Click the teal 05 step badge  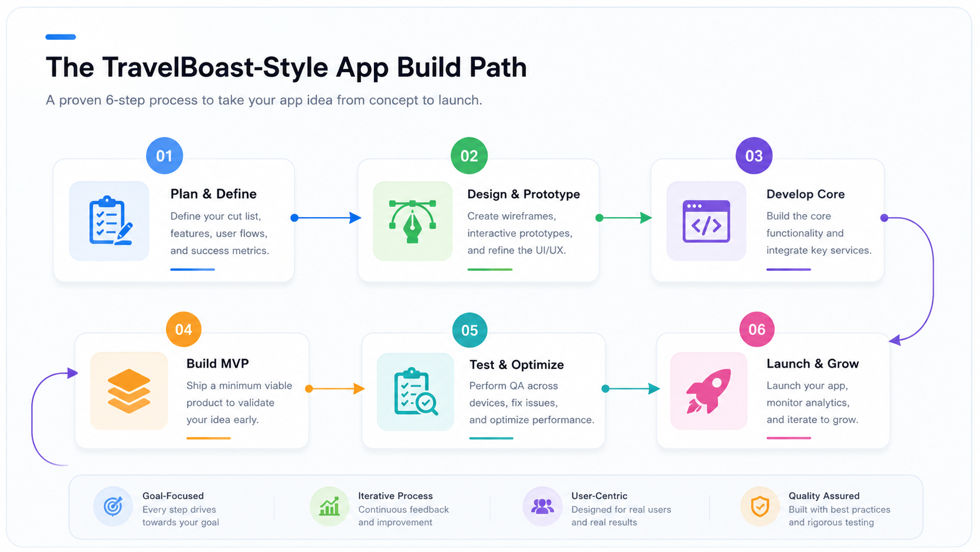click(469, 330)
